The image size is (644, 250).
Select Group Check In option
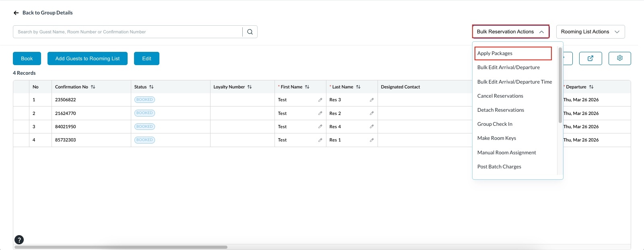(495, 124)
